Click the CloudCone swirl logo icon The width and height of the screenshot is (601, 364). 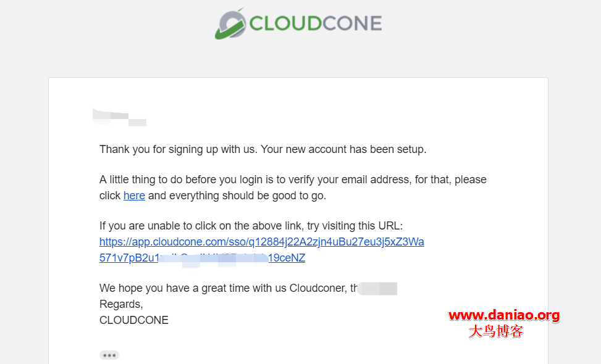pos(230,23)
